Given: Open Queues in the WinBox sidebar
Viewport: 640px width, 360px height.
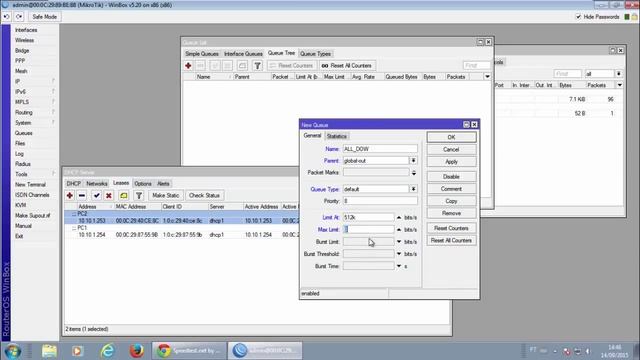Looking at the screenshot, I should (x=24, y=133).
